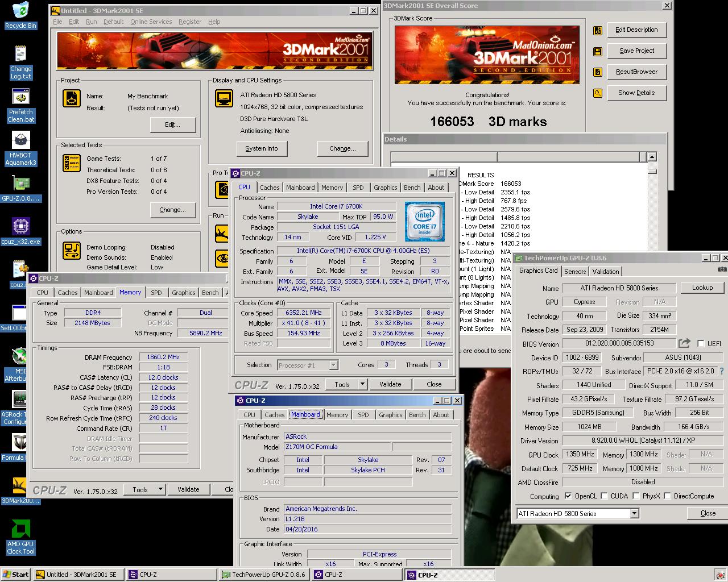
Task: Click the Project icon in 3DMark2001
Action: (x=72, y=98)
